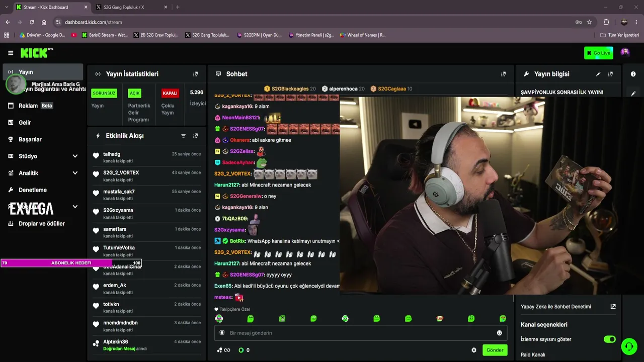Click username mustafa_sak7 in activity feed
644x362 pixels.
[119, 192]
